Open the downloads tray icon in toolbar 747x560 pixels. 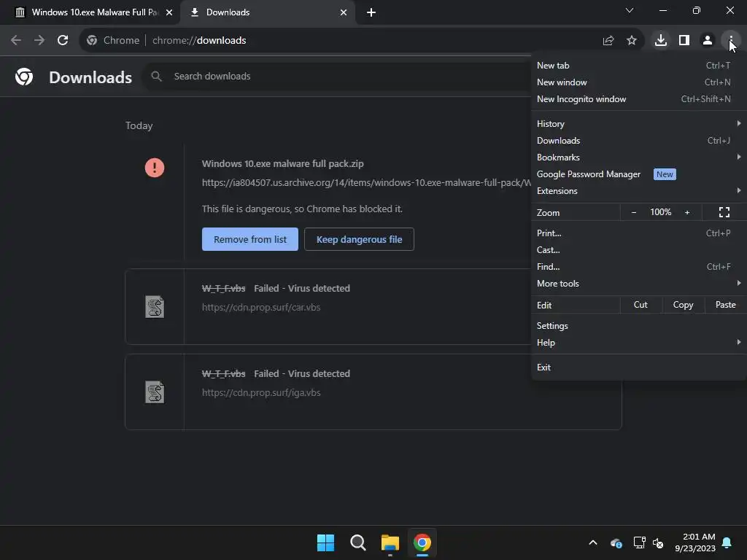[661, 41]
